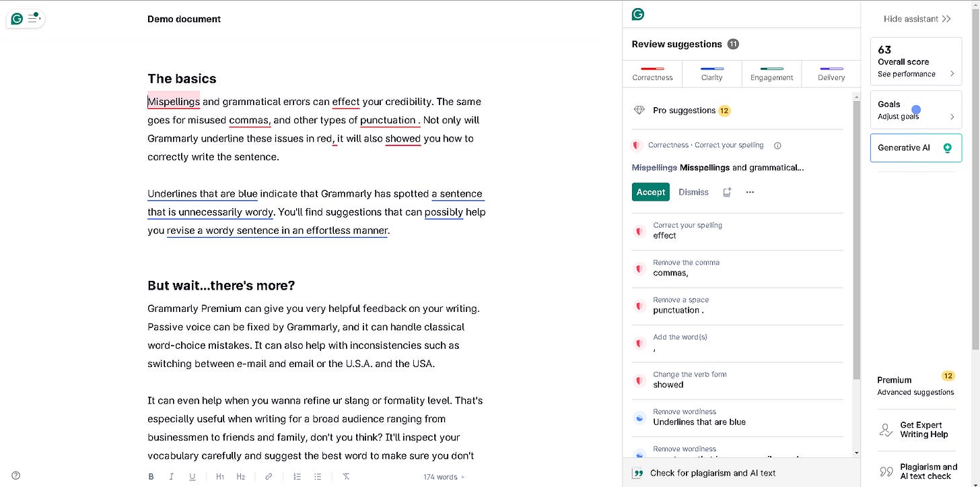The image size is (980, 487).
Task: Switch to the Clarity tab
Action: tap(711, 73)
